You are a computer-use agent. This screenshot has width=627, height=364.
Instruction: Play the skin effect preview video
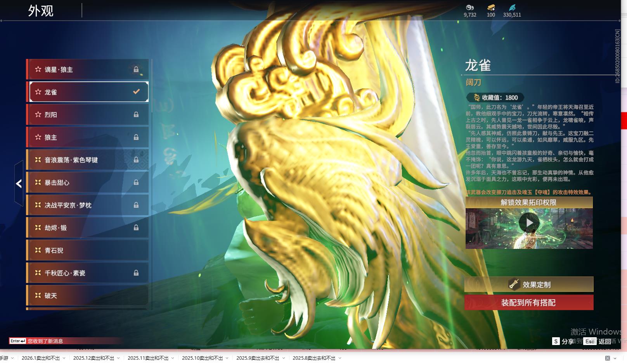tap(529, 223)
